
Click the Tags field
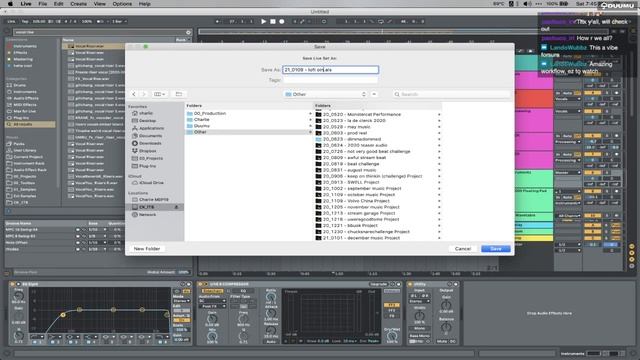pos(331,80)
